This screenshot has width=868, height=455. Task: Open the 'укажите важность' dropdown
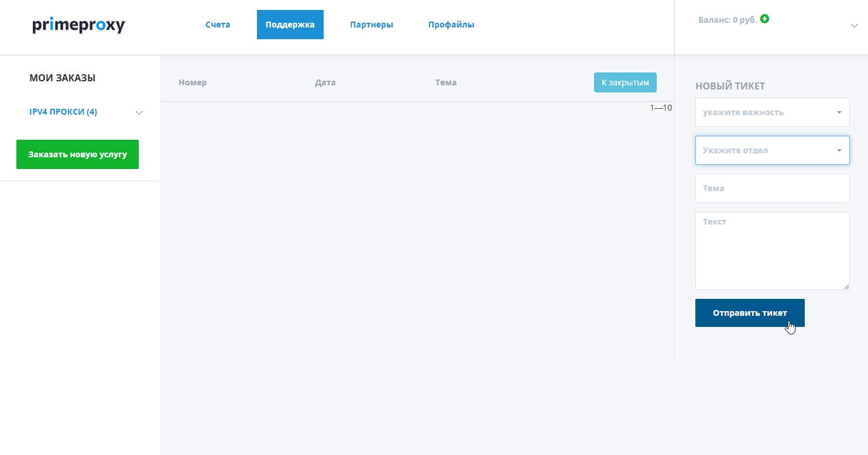773,112
